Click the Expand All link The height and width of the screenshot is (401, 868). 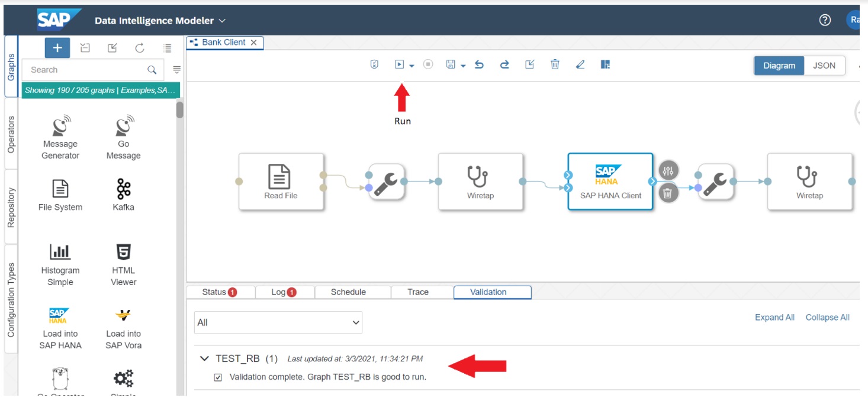point(774,318)
